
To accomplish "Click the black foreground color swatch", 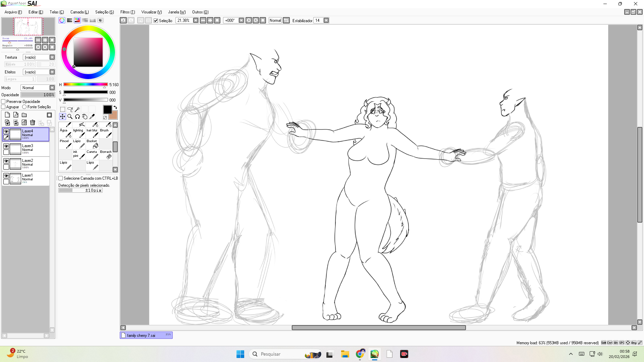I will (107, 110).
